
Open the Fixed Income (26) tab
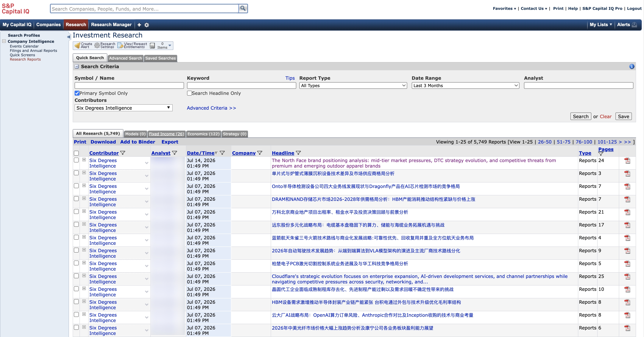tap(167, 134)
